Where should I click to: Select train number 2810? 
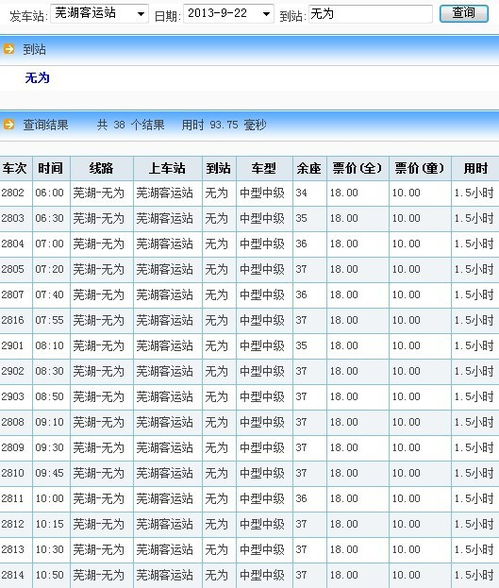point(13,473)
